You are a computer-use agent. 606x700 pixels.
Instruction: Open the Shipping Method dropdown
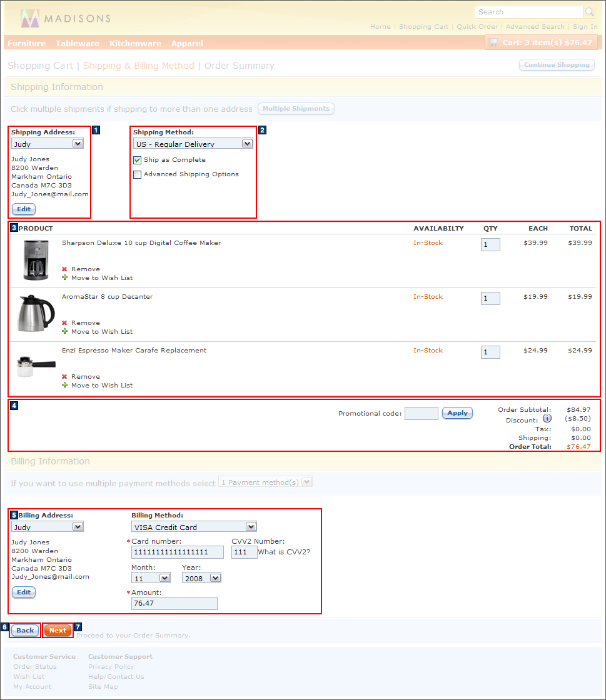[246, 143]
